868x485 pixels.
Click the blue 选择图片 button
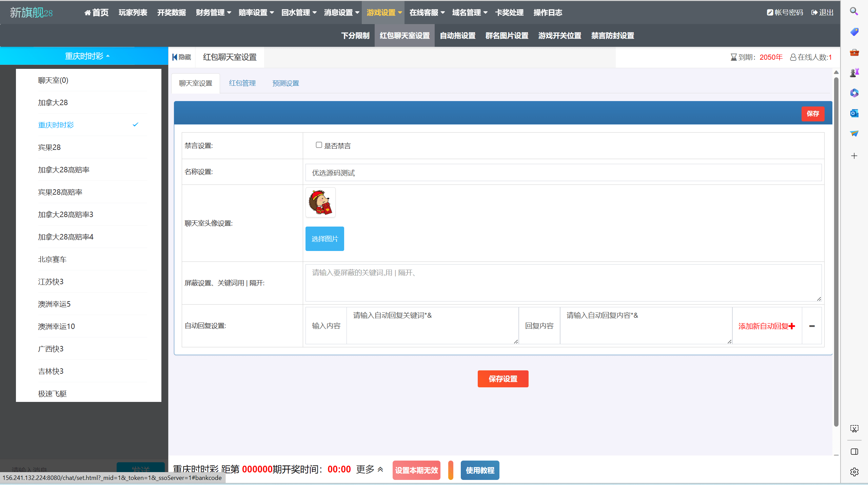coord(324,239)
